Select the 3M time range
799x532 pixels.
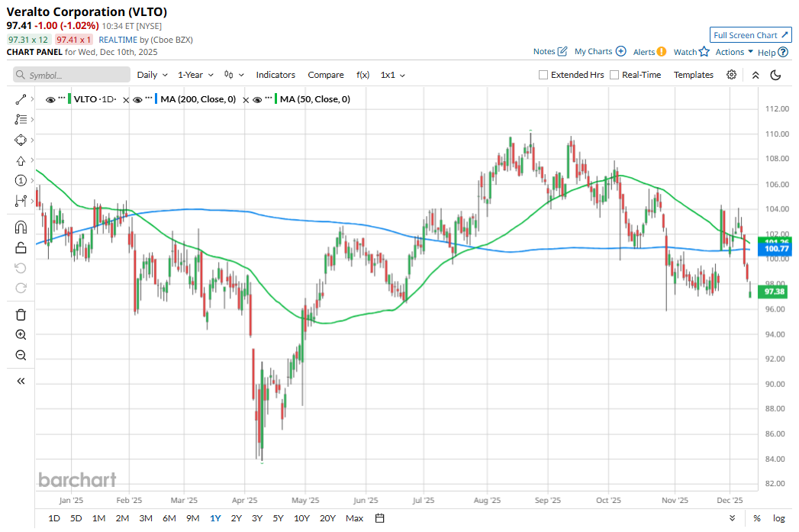[146, 518]
